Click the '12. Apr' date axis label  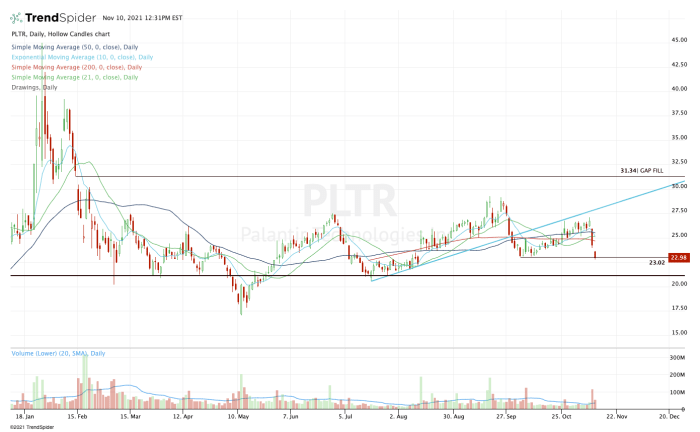pos(183,417)
